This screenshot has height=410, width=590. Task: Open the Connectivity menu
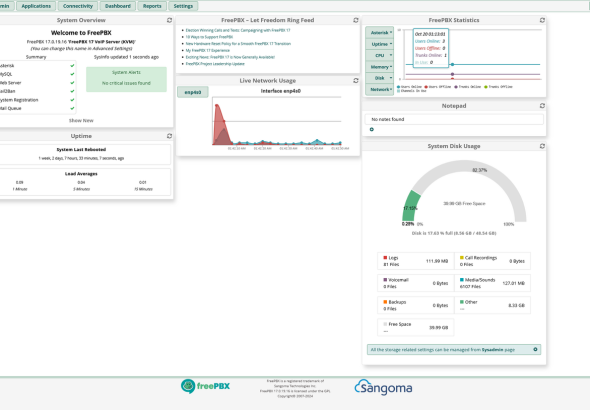(x=78, y=6)
